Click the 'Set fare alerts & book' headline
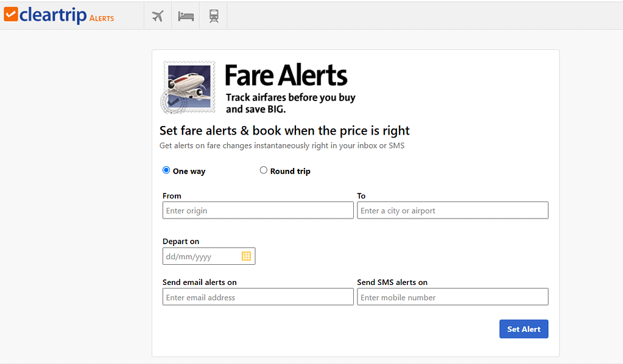 pyautogui.click(x=284, y=131)
